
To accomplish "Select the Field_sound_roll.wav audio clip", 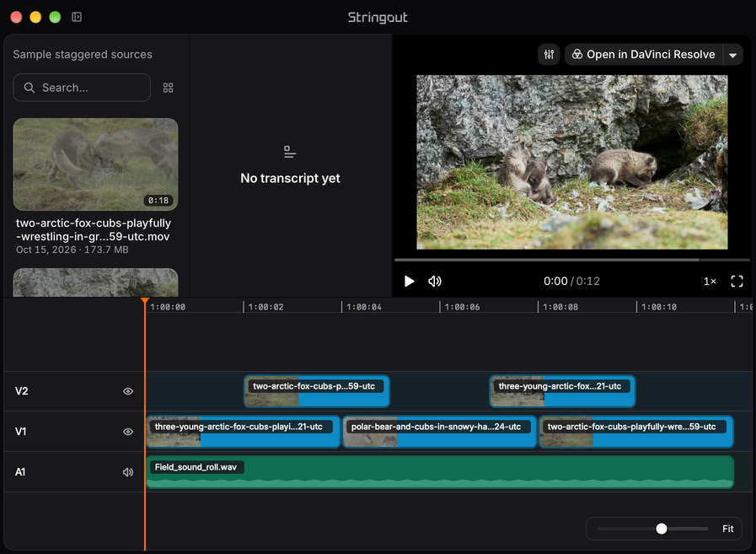I will 440,472.
